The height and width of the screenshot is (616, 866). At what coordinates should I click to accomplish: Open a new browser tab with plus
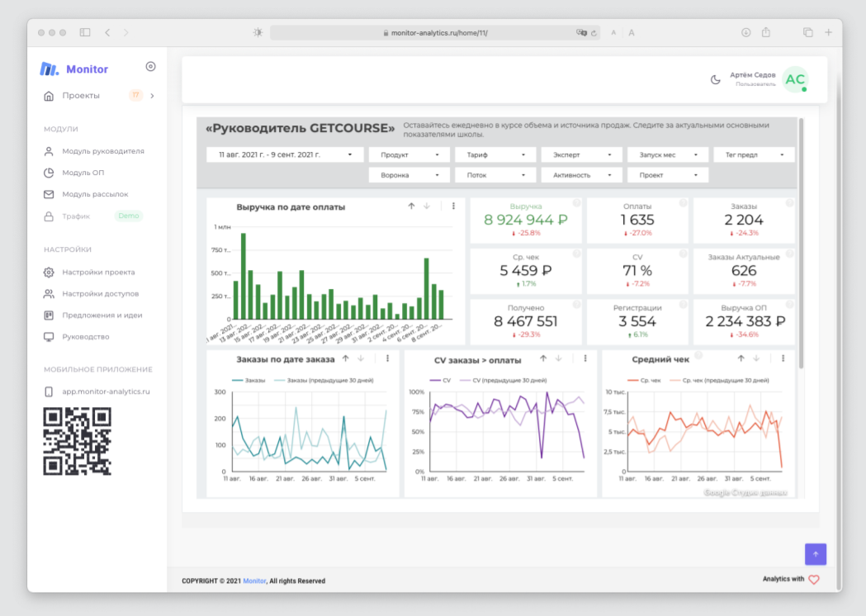pyautogui.click(x=829, y=32)
